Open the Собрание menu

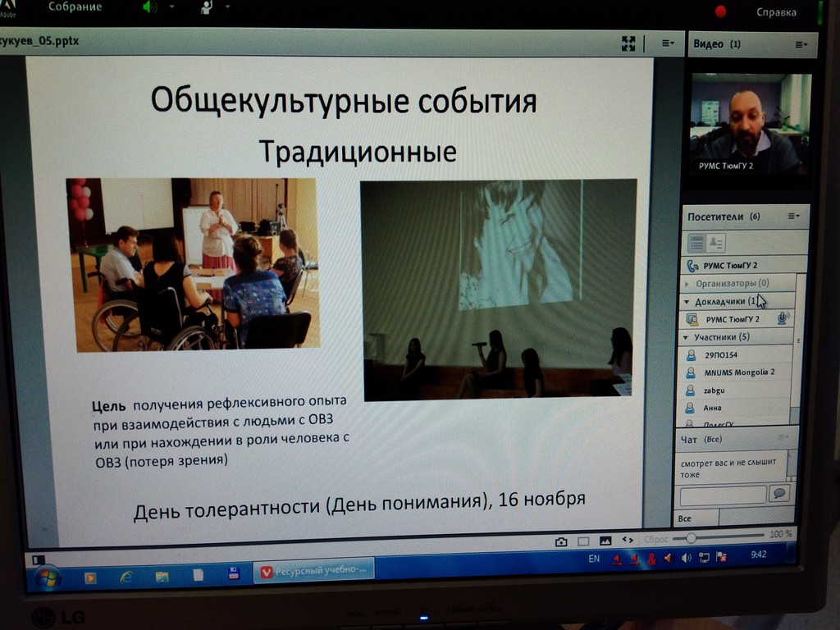click(75, 7)
